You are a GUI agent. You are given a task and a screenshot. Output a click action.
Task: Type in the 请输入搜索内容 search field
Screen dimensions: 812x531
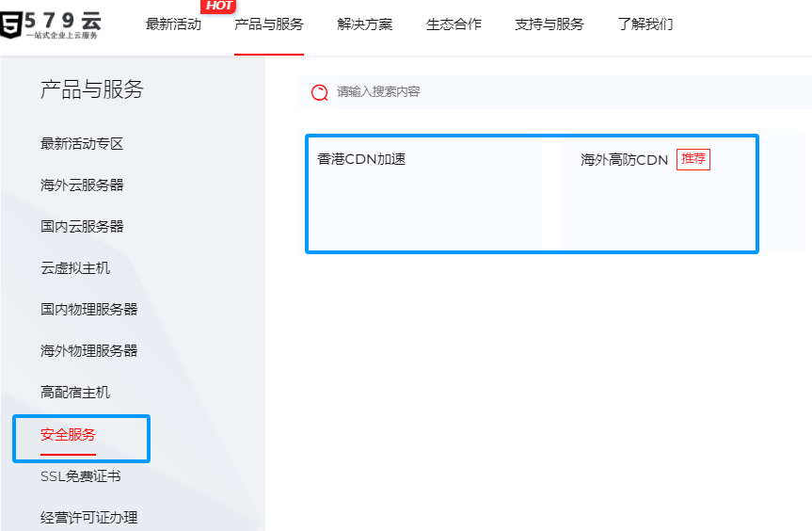(x=565, y=92)
